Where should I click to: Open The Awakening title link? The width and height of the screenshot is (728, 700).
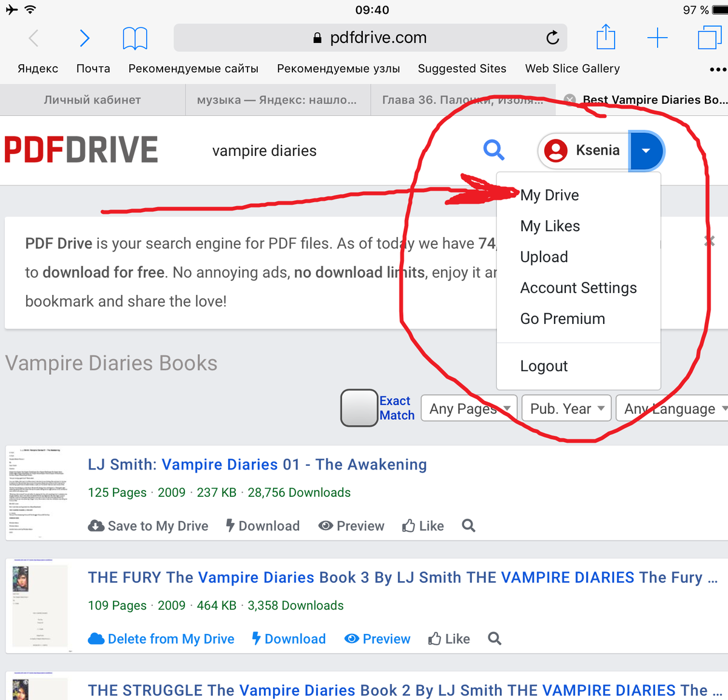tap(257, 465)
